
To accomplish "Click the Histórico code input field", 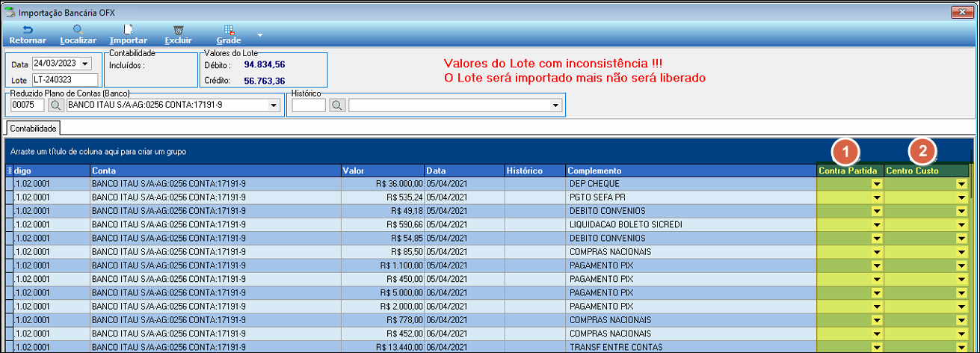I will coord(309,105).
